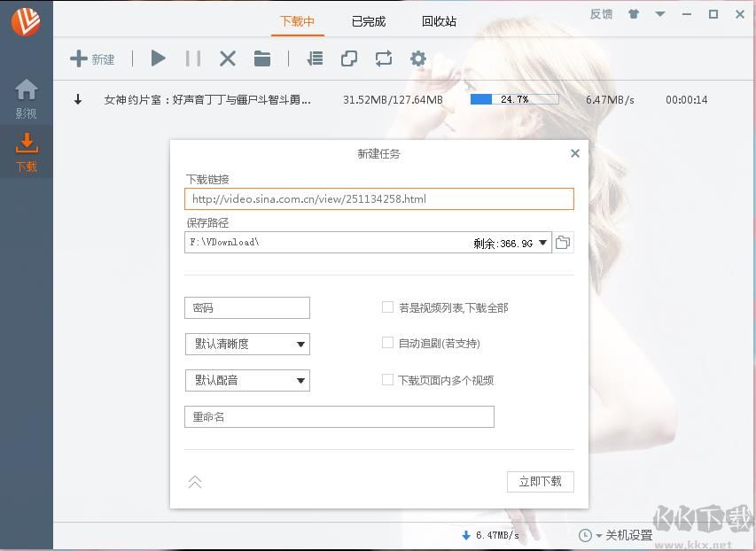Enable 若是视频列表,下载全部 checkbox
The height and width of the screenshot is (551, 756).
tap(387, 307)
